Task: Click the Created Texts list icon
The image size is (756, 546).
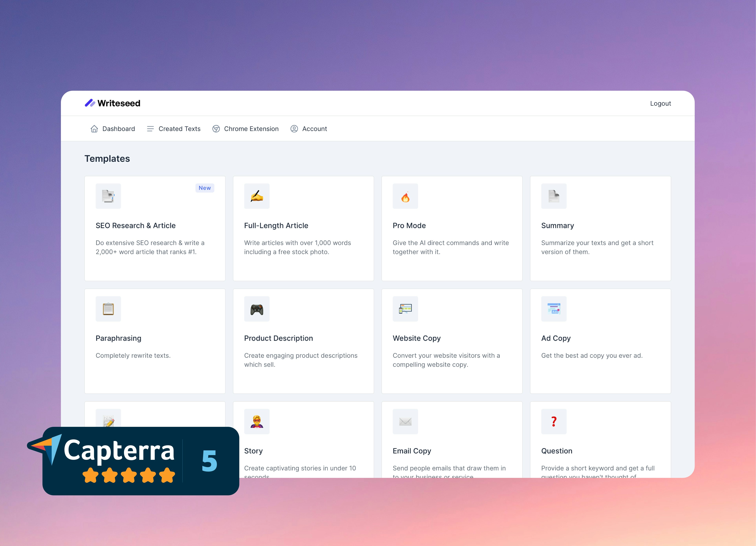Action: 150,129
